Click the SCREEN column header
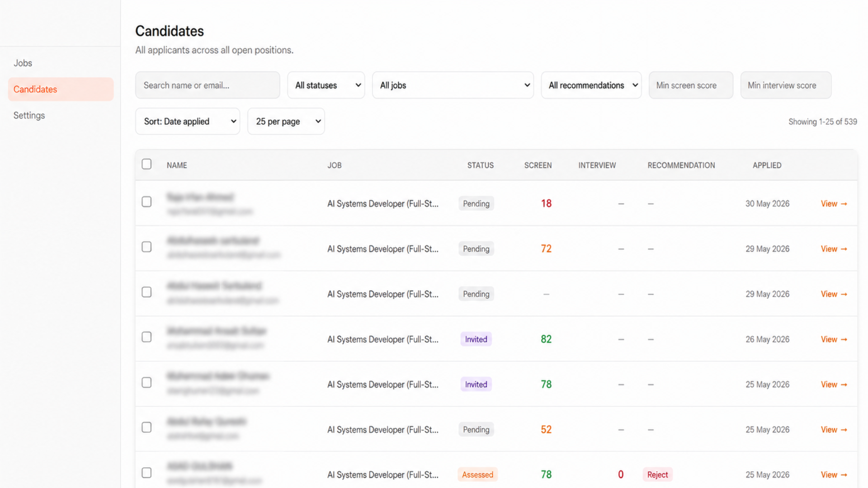Screen dimensions: 868x488 point(538,165)
